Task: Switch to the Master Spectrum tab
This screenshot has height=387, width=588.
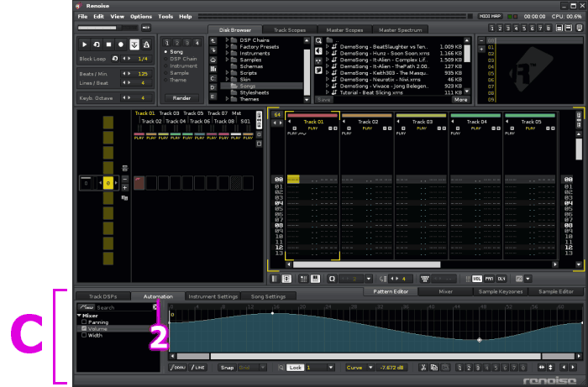Action: 400,30
